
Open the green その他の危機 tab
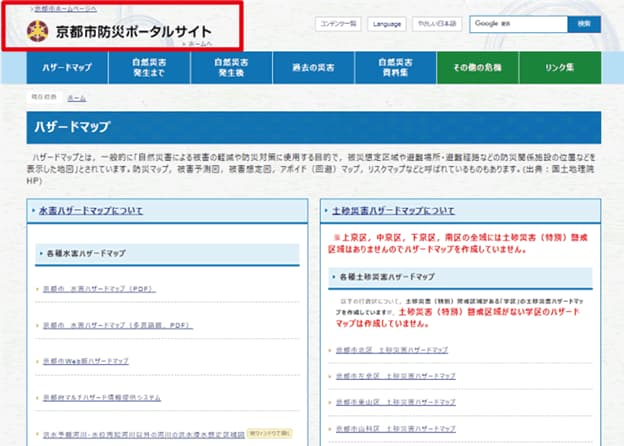pyautogui.click(x=478, y=68)
